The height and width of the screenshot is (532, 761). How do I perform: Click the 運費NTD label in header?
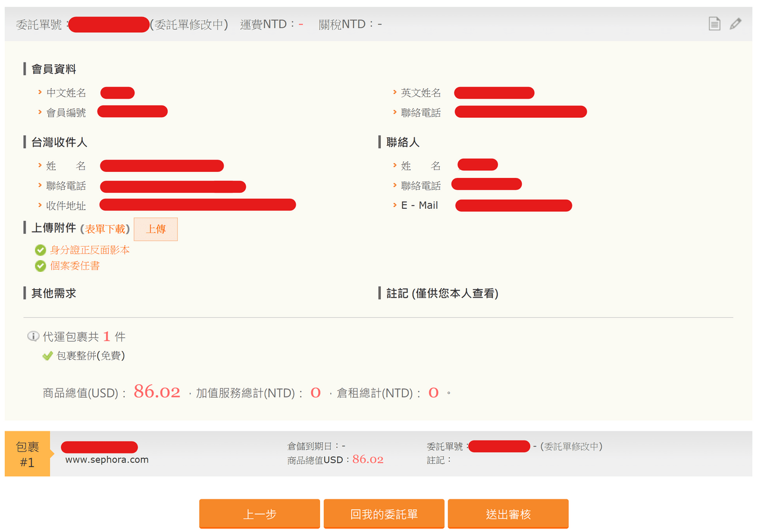click(x=268, y=24)
